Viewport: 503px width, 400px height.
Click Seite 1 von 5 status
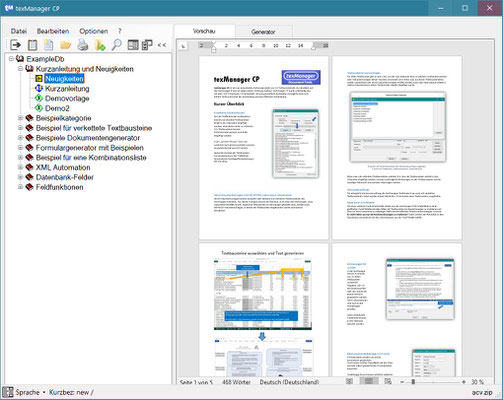[x=196, y=382]
